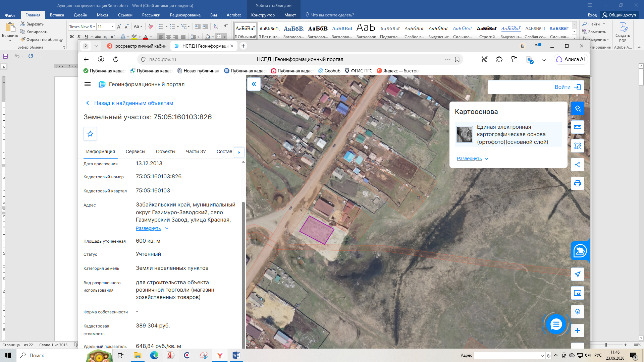This screenshot has width=644, height=362.
Task: Add land plot to favorites star
Action: (x=90, y=134)
